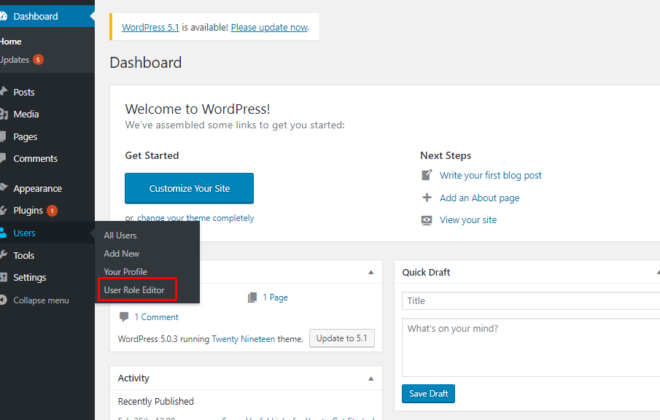The height and width of the screenshot is (420, 660).
Task: Click the Plugins plug icon
Action: point(3,210)
